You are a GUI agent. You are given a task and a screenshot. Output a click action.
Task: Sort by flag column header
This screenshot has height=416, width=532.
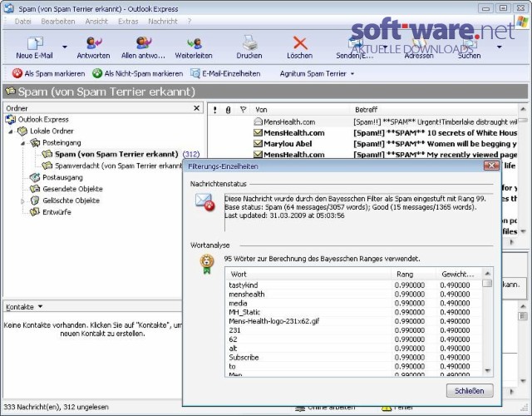(x=243, y=110)
